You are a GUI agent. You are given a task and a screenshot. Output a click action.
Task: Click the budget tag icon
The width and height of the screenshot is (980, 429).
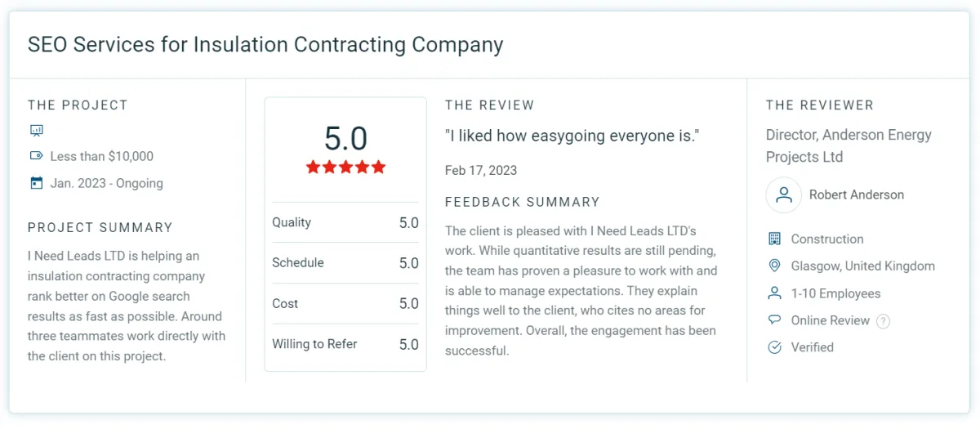[36, 156]
